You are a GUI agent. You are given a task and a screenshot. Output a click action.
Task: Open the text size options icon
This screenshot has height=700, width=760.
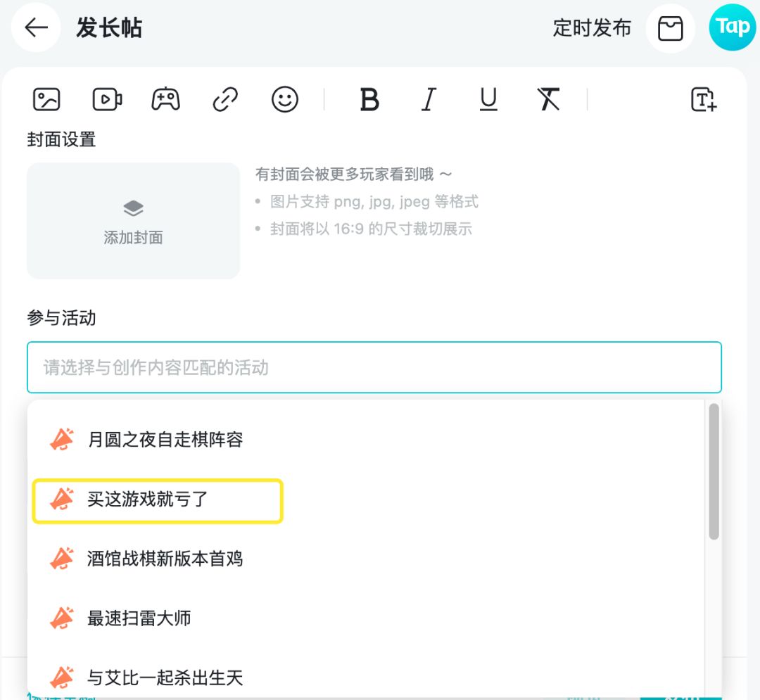[703, 99]
